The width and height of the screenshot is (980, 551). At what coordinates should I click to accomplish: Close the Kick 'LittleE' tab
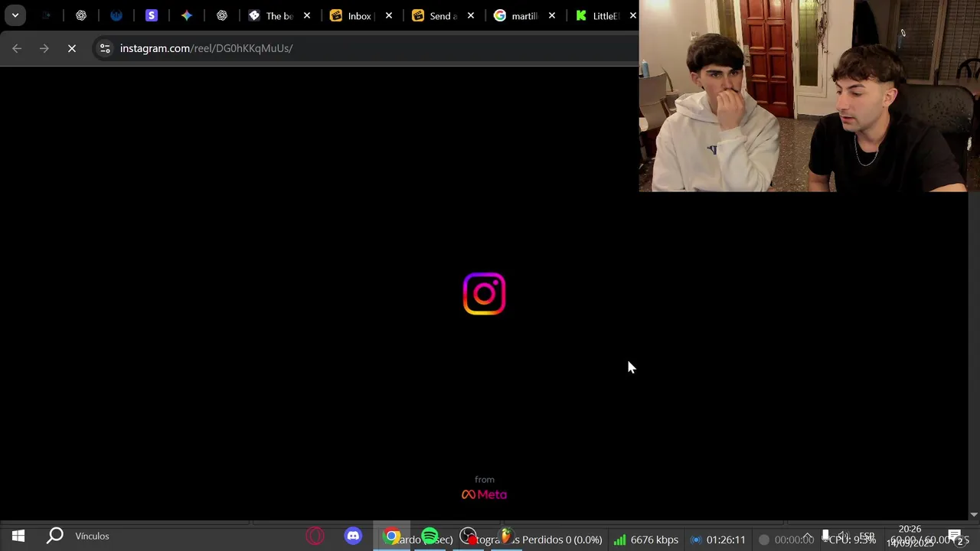(x=633, y=15)
